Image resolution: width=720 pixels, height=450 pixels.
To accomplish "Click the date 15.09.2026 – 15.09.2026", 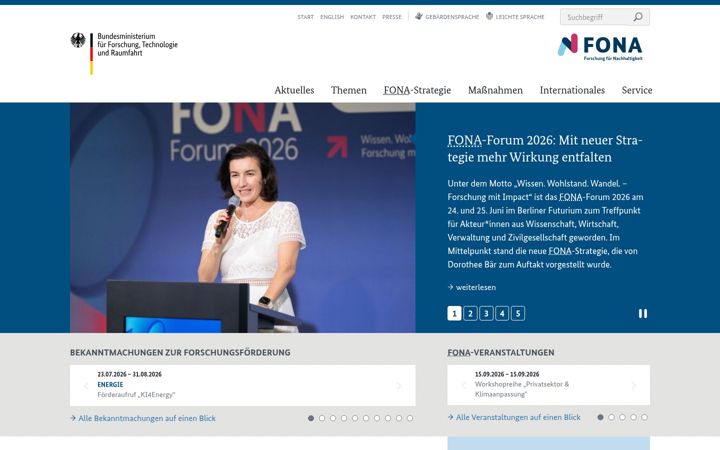I will click(x=507, y=374).
